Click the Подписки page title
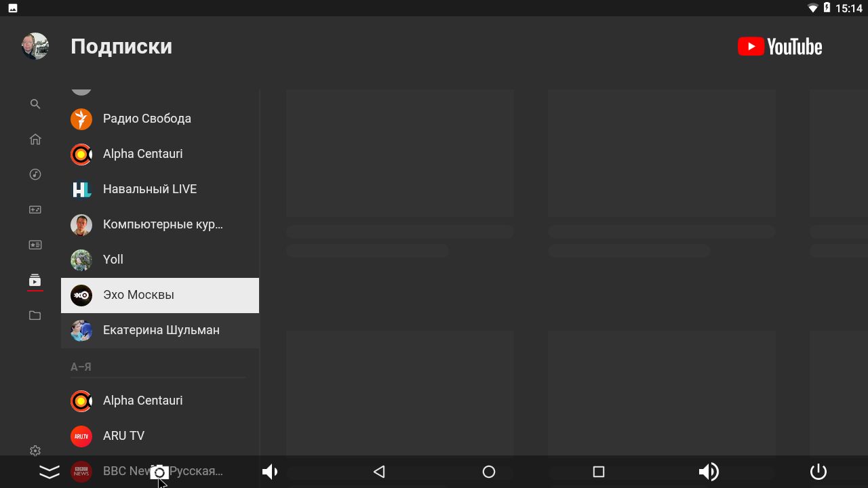Screen dimensions: 868x488 121,47
